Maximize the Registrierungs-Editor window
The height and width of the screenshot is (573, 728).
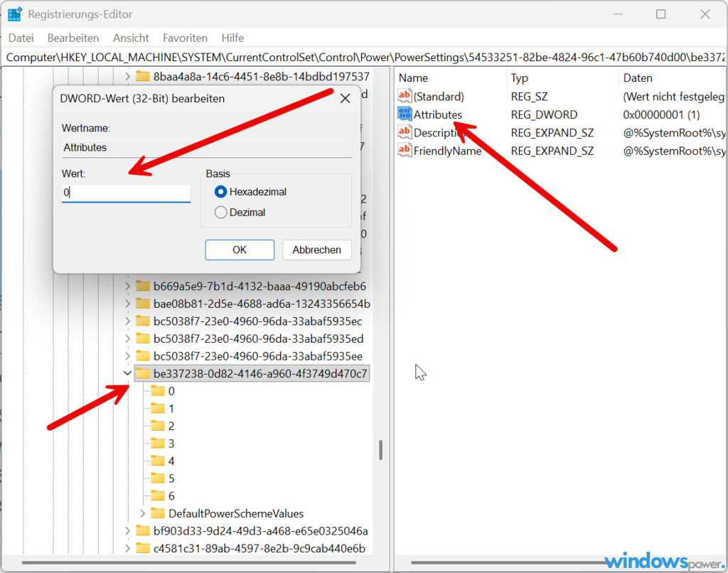660,14
